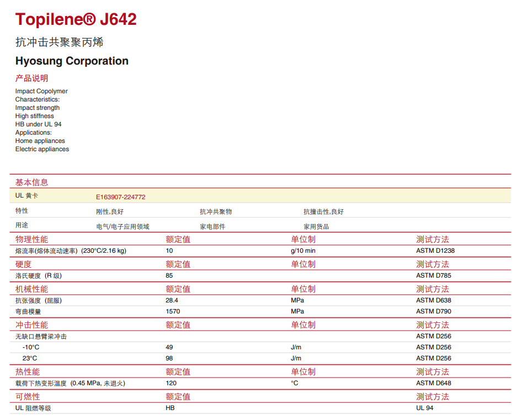This screenshot has width=528, height=420.
Task: Click the 物理性能 section header
Action: coord(31,240)
